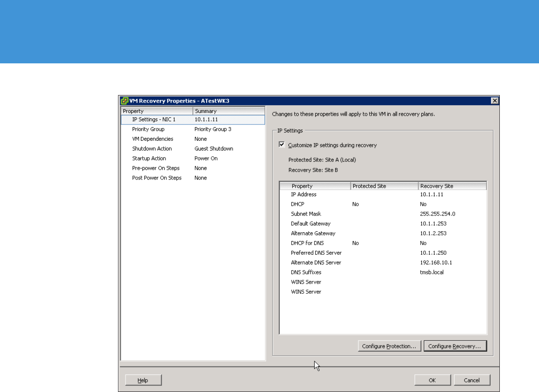Click the tmsb.local DNS suffix value
Screen dimensions: 539x392
coord(432,272)
